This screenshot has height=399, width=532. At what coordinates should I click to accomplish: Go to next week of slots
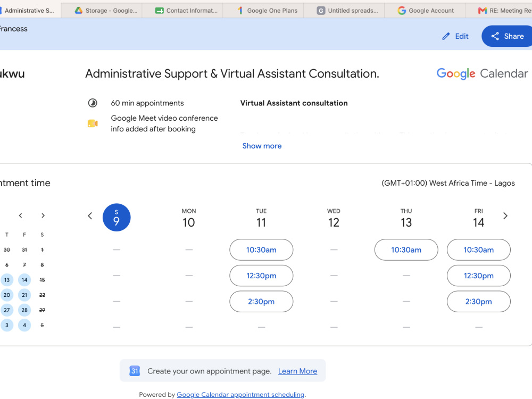tap(505, 216)
